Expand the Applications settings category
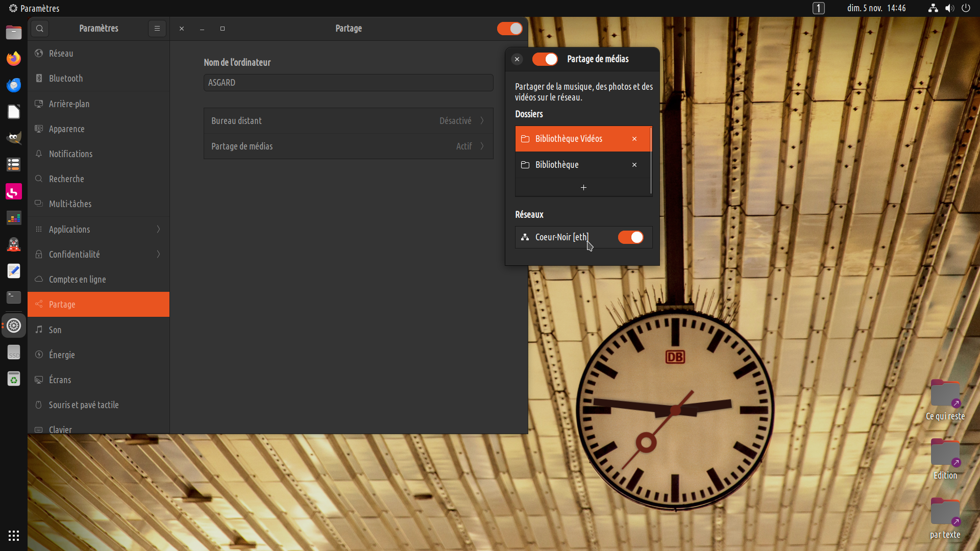The image size is (980, 551). click(98, 229)
